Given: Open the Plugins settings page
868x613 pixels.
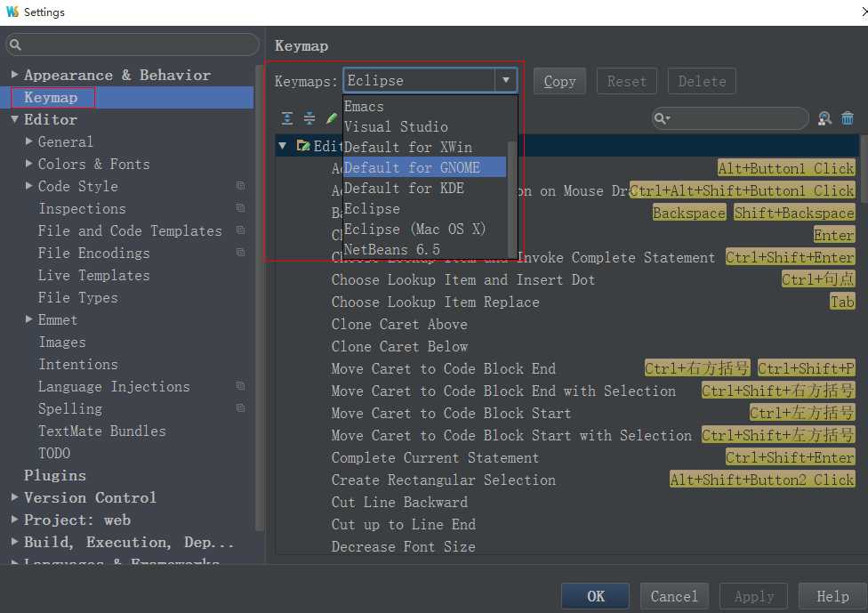Looking at the screenshot, I should tap(55, 475).
